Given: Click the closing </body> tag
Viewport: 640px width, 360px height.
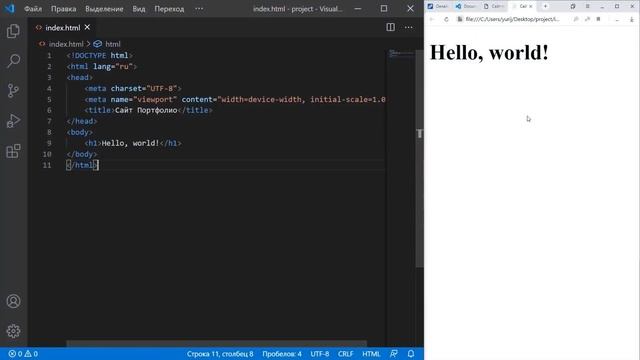Looking at the screenshot, I should click(82, 154).
